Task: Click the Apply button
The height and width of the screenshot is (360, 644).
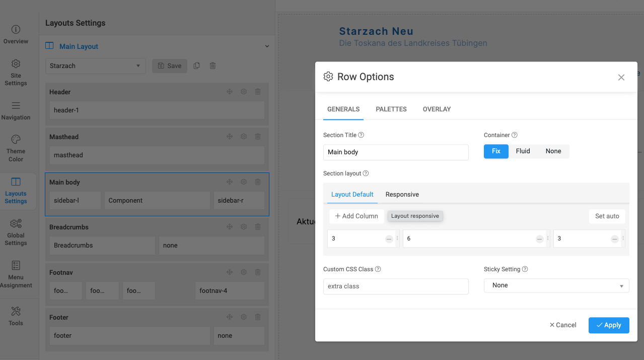Action: tap(608, 325)
